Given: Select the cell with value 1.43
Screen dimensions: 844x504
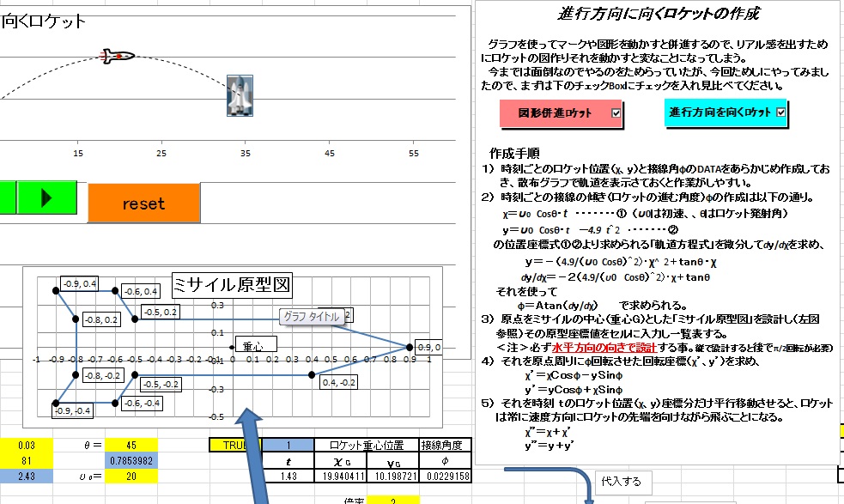Looking at the screenshot, I should point(288,476).
